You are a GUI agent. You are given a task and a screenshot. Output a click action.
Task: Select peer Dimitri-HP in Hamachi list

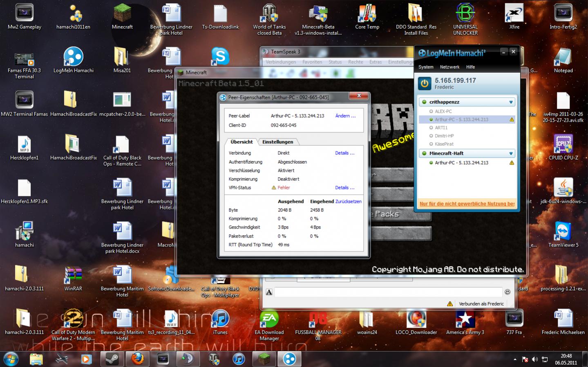[x=444, y=136]
